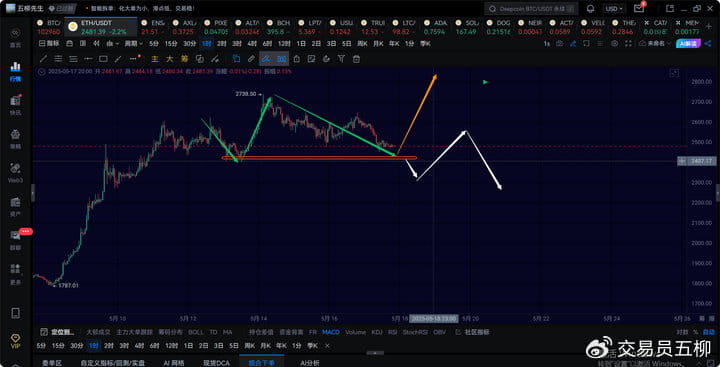
Task: Click the Deepcoin BTC/USDT search field
Action: [x=530, y=9]
